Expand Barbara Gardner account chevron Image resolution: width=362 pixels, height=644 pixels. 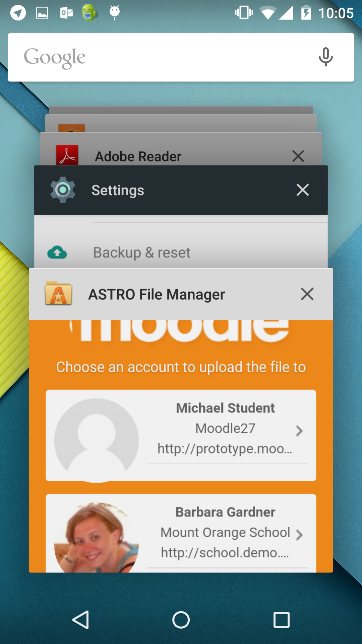(x=299, y=534)
